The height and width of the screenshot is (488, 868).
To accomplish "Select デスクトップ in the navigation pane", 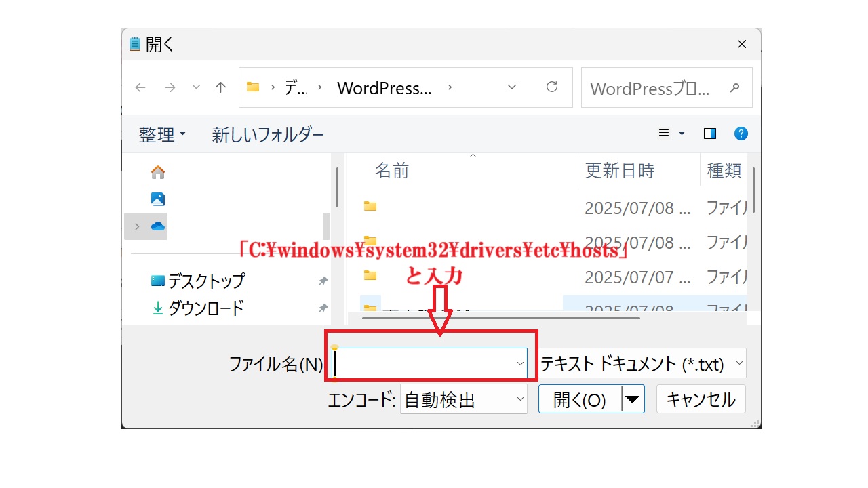I will (x=206, y=281).
